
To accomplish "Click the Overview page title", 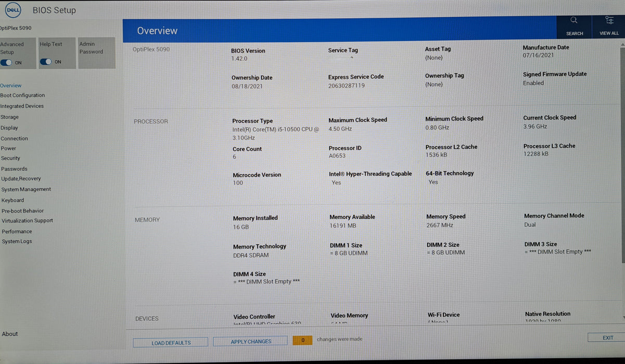I will click(157, 31).
